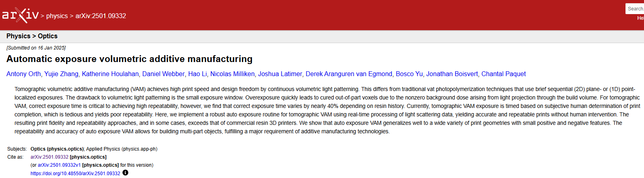
Task: Open the arXiv:2501.09332 cite link
Action: 50,157
